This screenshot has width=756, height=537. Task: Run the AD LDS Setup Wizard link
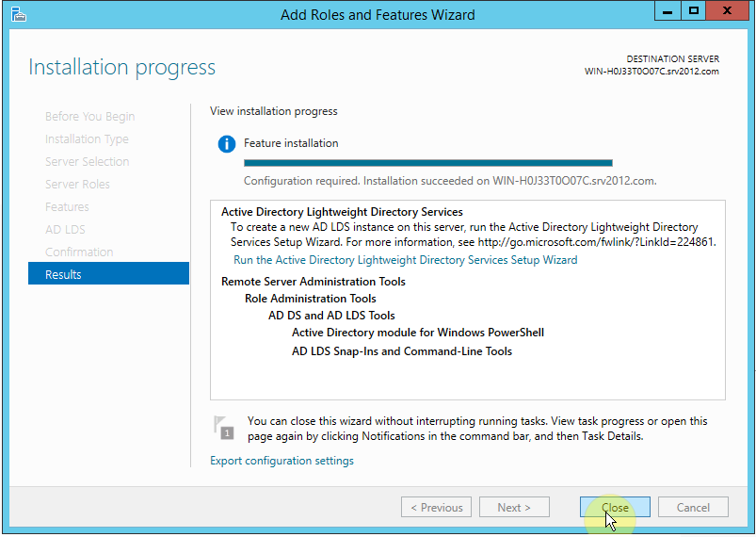[405, 259]
